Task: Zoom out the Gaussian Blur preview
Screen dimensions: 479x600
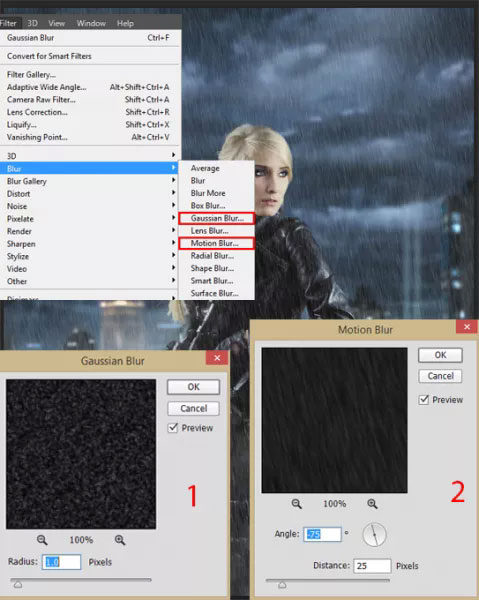Action: (x=42, y=540)
